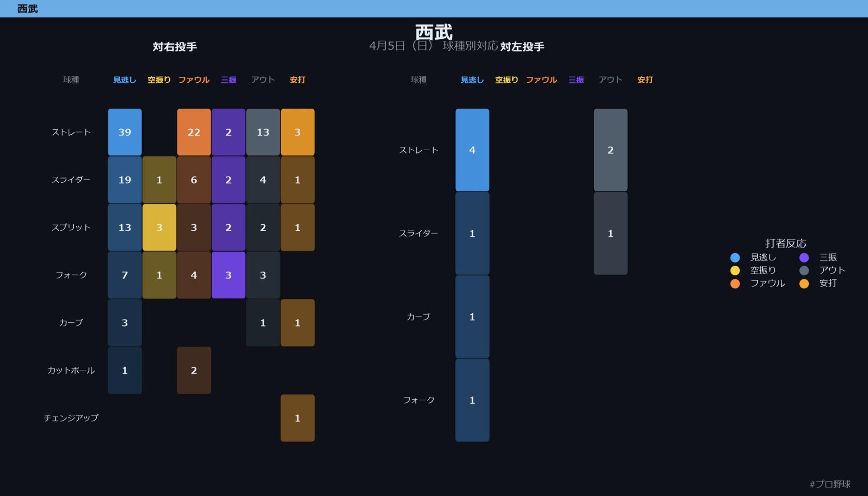Select スライダー 空振り cell showing 1

pos(159,180)
